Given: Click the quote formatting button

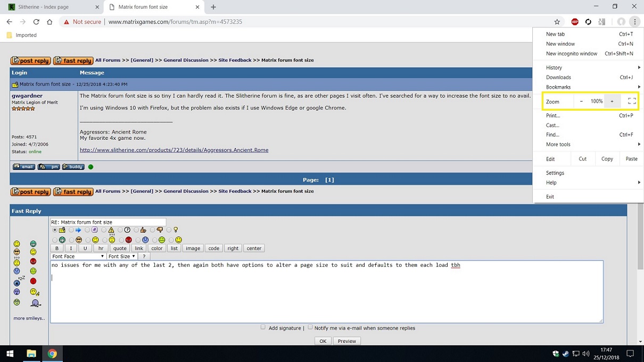Looking at the screenshot, I should (x=120, y=248).
